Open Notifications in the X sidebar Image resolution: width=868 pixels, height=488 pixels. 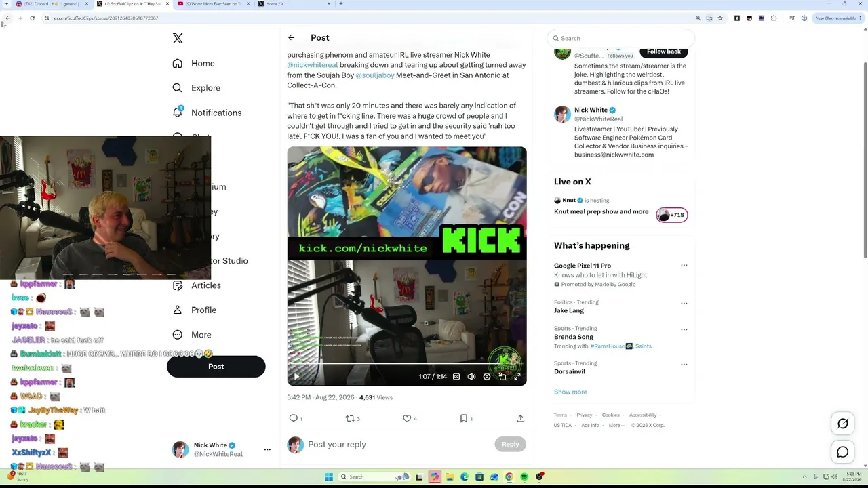(207, 113)
